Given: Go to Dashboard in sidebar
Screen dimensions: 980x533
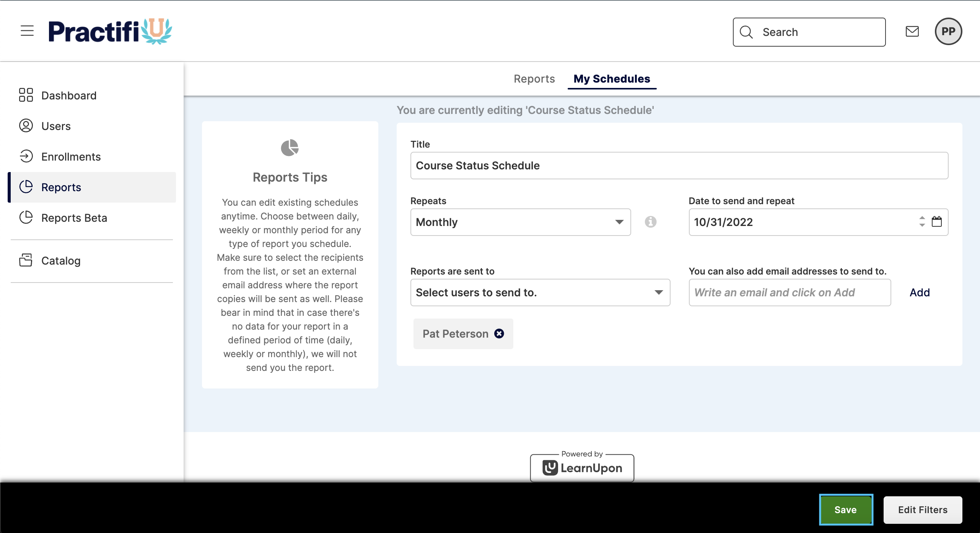Looking at the screenshot, I should tap(92, 95).
